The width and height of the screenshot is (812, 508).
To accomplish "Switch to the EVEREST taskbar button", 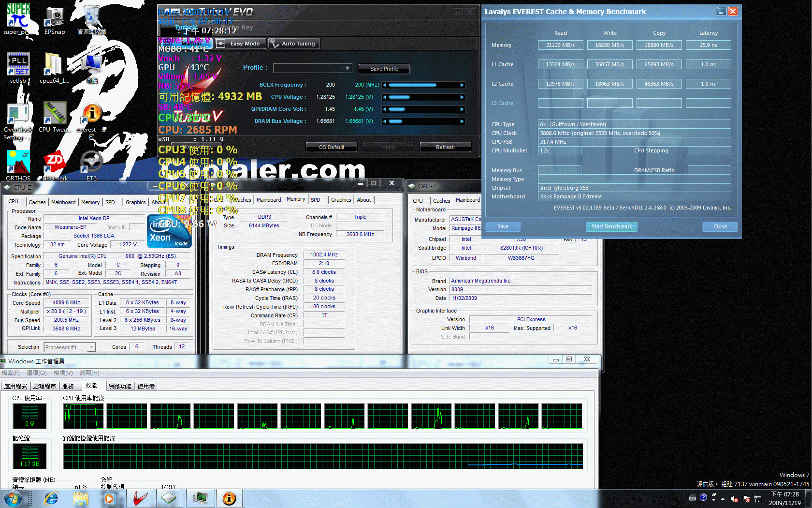I will coord(230,498).
